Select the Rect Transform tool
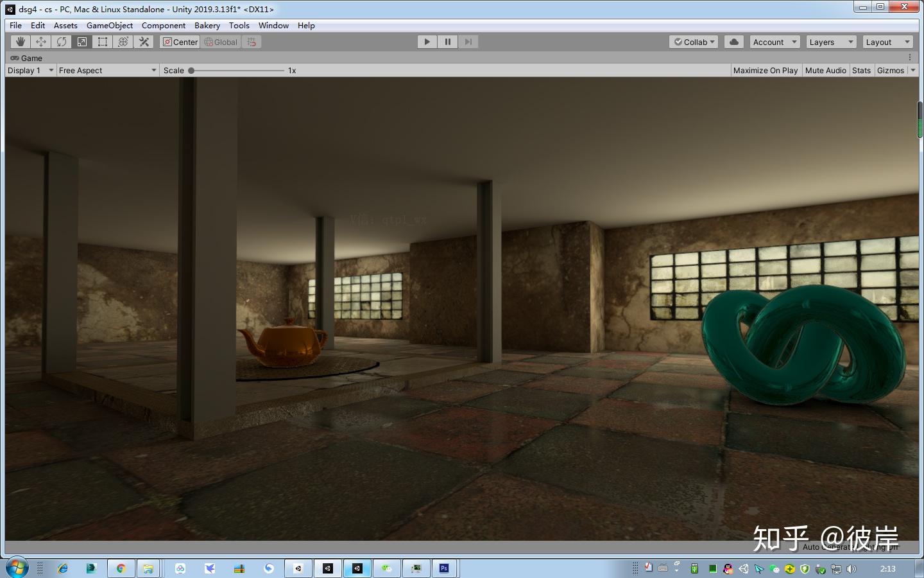Viewport: 924px width, 578px height. [102, 41]
